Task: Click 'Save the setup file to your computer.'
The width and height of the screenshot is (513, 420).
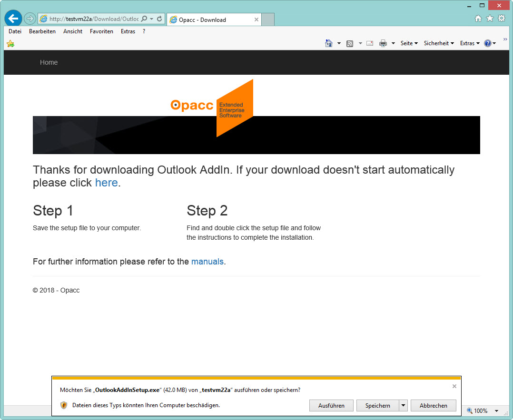Action: click(87, 228)
